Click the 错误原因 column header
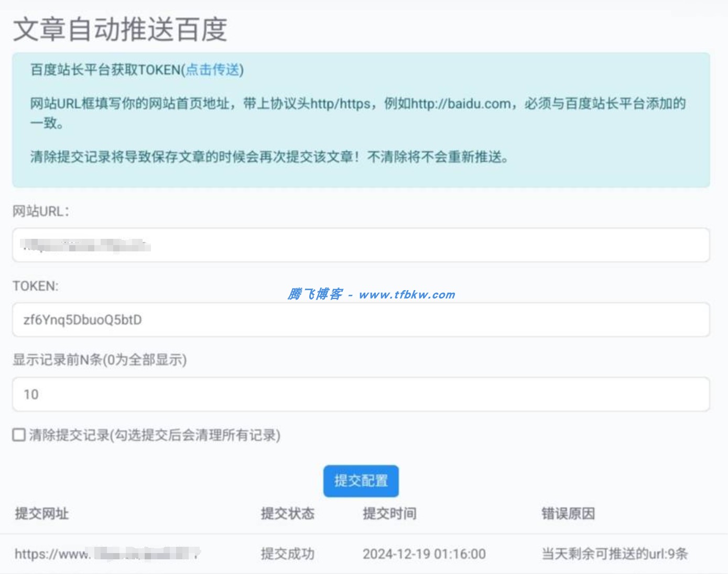 569,514
